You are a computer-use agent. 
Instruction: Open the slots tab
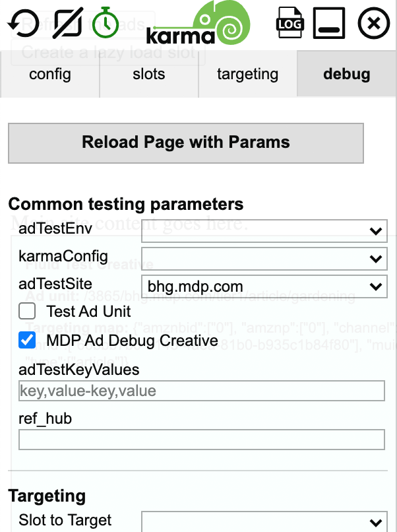(x=148, y=74)
